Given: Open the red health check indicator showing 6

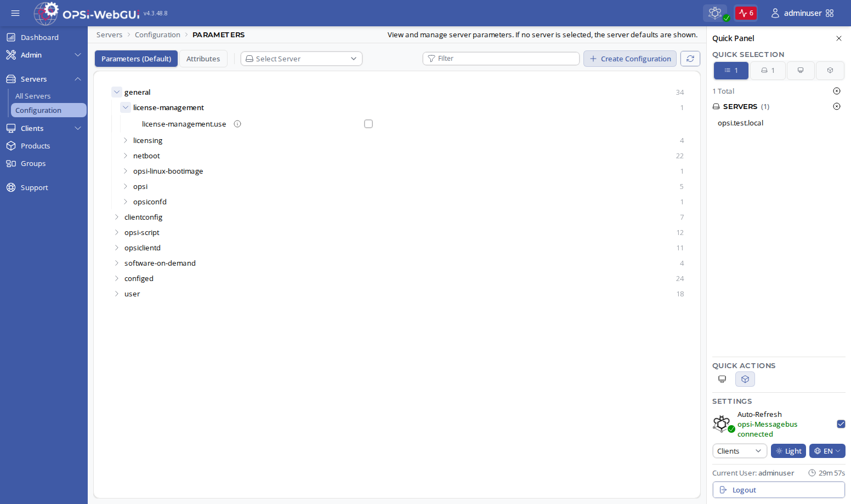Looking at the screenshot, I should pyautogui.click(x=746, y=13).
